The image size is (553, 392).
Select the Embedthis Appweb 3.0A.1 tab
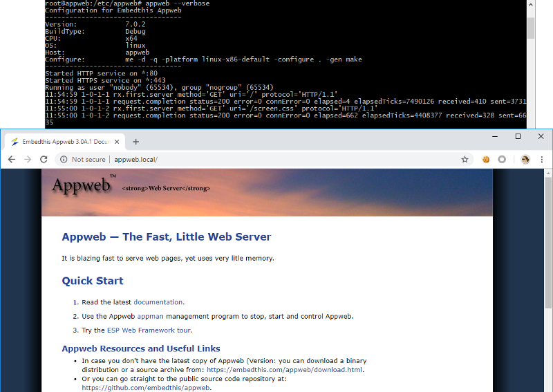[x=65, y=142]
